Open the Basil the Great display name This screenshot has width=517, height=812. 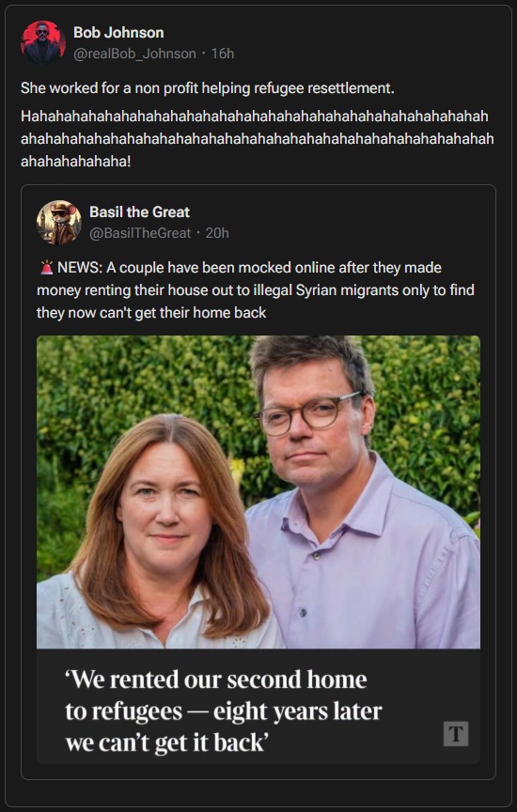pyautogui.click(x=139, y=211)
